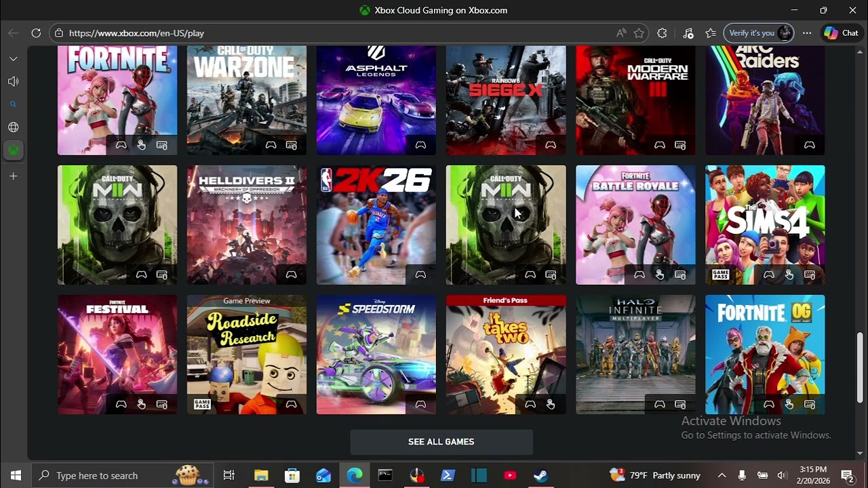Image resolution: width=868 pixels, height=488 pixels.
Task: Click the Game Pass badge on Sims 4
Action: point(719,274)
